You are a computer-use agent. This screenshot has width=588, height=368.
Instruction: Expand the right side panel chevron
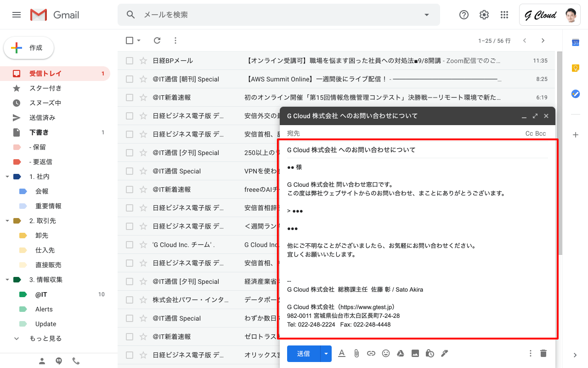(x=575, y=355)
